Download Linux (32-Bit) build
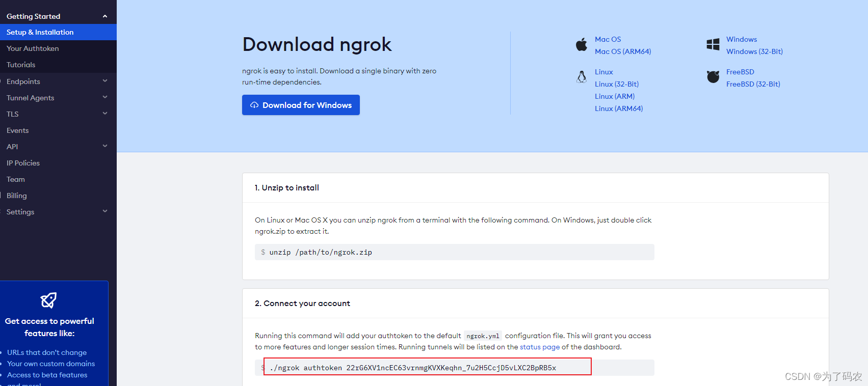The width and height of the screenshot is (868, 386). (617, 84)
